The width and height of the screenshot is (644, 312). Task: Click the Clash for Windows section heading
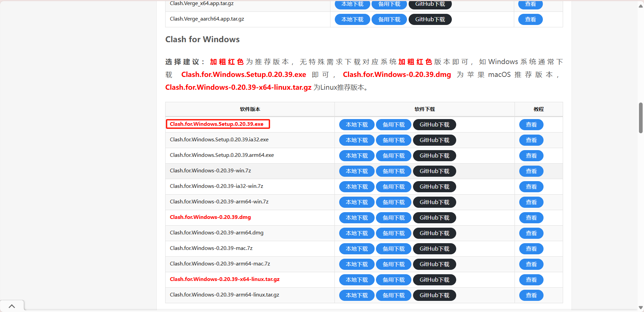202,39
